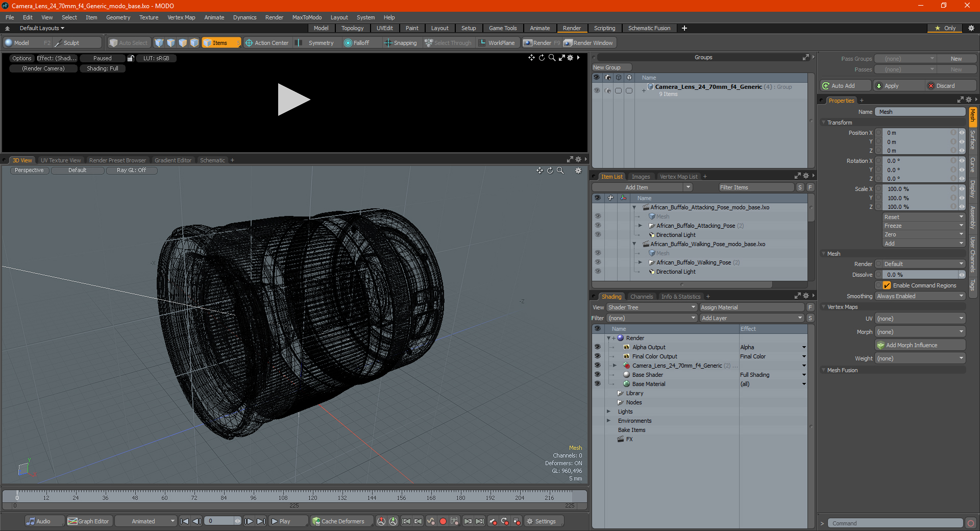Expand the Environments tree item

(x=608, y=420)
